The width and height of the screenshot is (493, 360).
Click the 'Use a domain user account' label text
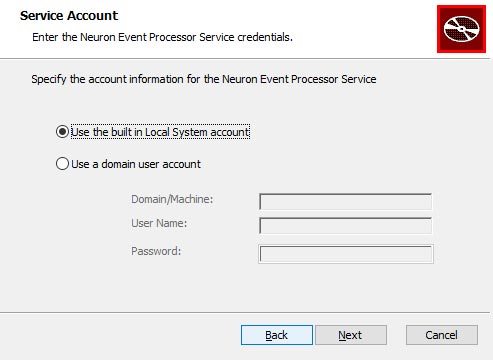(136, 164)
